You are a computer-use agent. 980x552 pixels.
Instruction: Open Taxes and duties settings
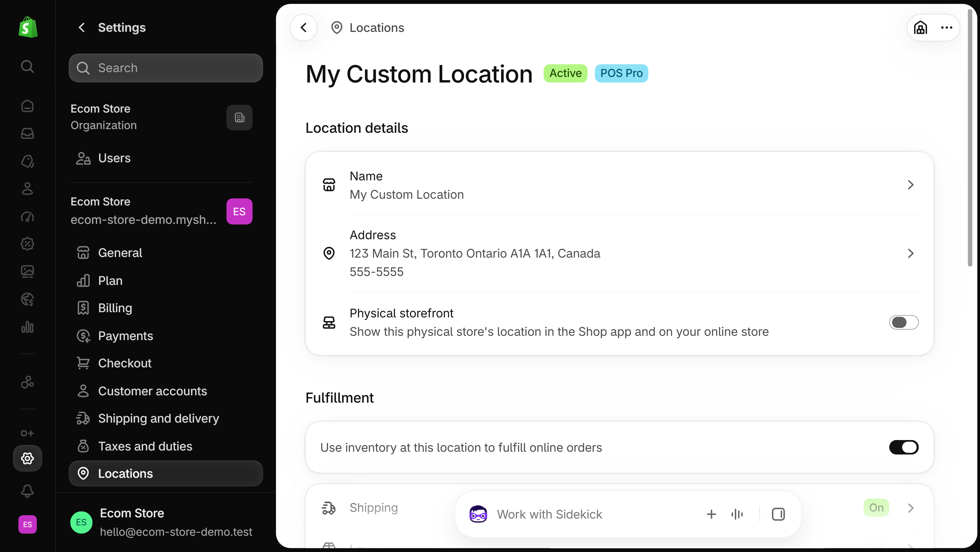[x=166, y=446]
